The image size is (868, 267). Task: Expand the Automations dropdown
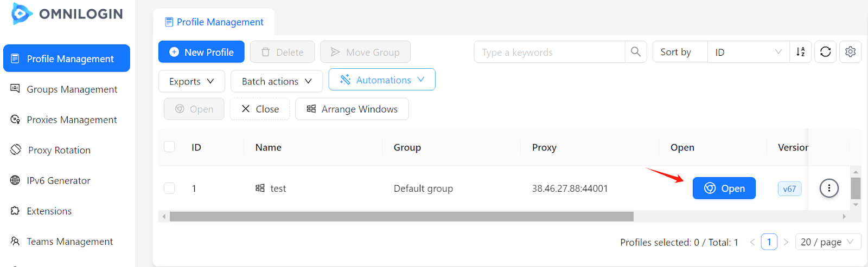click(382, 80)
